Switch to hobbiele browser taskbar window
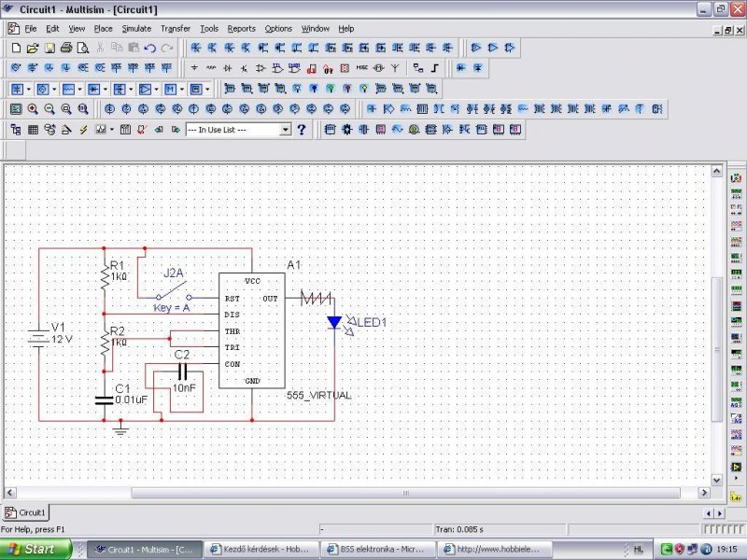 tap(495, 549)
